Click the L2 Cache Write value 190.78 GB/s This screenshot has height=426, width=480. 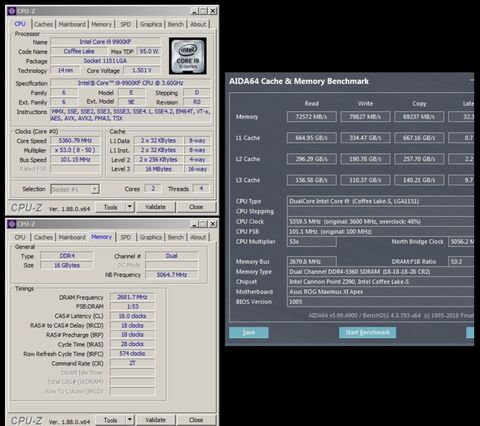pos(365,159)
